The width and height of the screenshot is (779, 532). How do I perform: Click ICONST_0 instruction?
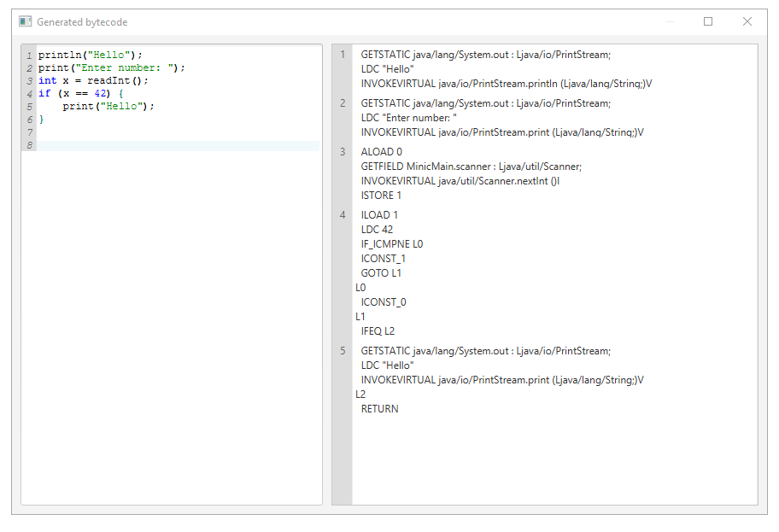click(x=384, y=302)
